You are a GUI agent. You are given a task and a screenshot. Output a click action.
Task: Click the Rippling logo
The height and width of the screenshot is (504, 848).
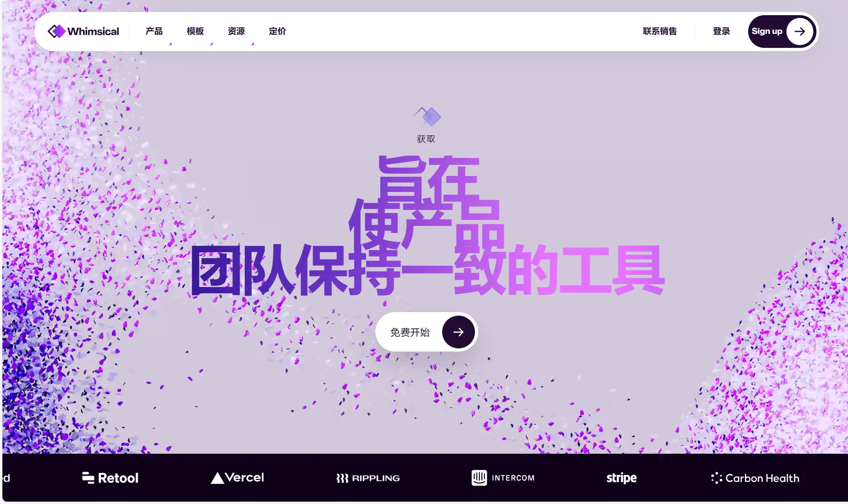[x=368, y=478]
